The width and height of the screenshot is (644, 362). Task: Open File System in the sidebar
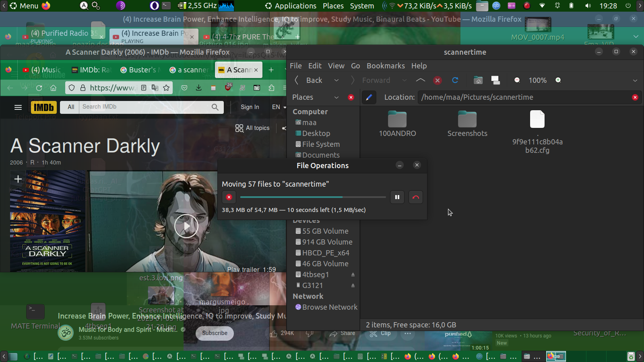[321, 144]
